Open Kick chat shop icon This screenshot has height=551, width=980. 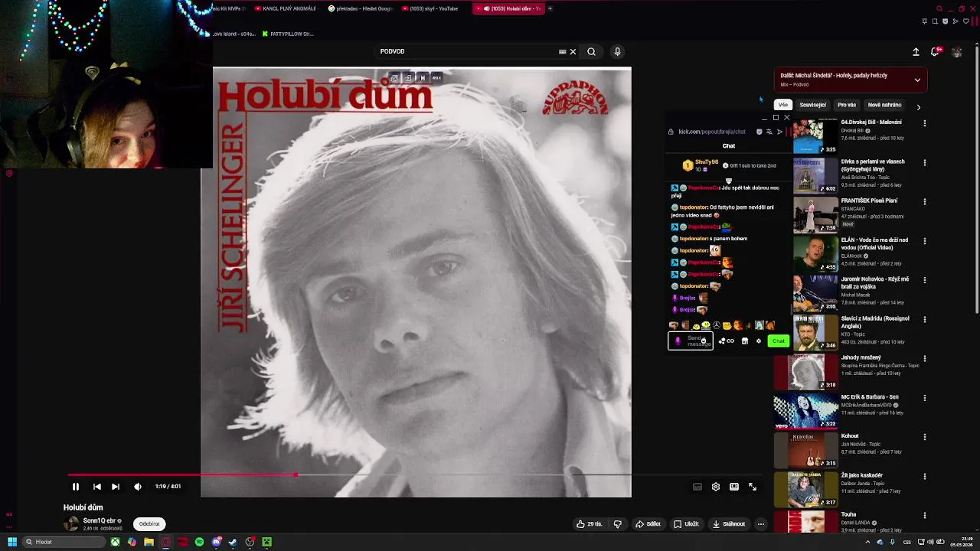[x=744, y=341]
